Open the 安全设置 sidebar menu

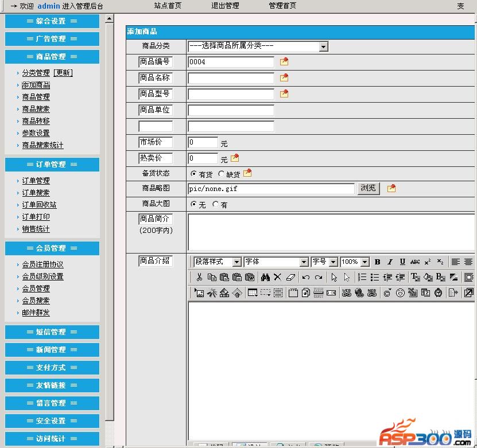click(52, 421)
